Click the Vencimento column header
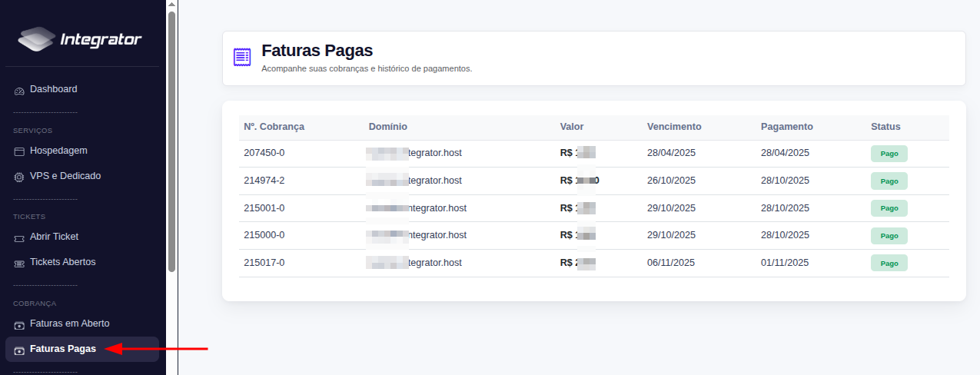This screenshot has width=980, height=375. pyautogui.click(x=674, y=127)
